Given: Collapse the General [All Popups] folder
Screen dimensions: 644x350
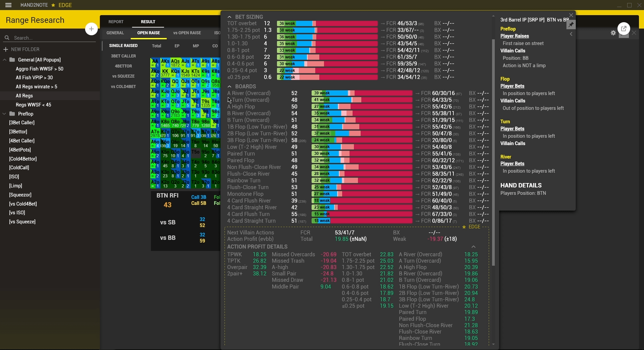Looking at the screenshot, I should point(5,60).
